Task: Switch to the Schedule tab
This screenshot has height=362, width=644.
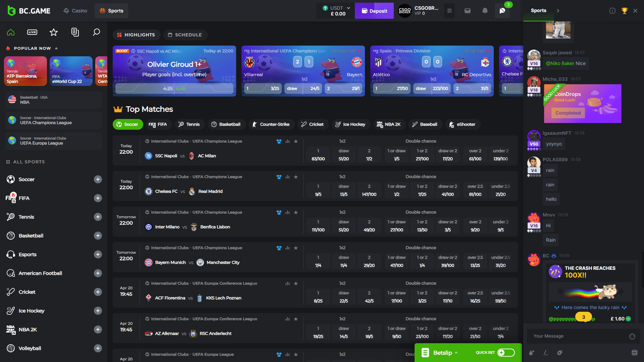Action: 185,35
